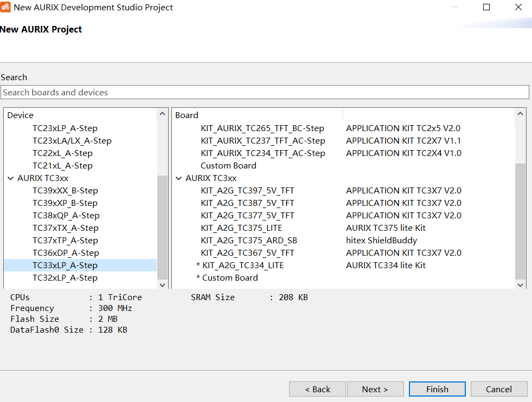Click the Board column header

coord(187,115)
